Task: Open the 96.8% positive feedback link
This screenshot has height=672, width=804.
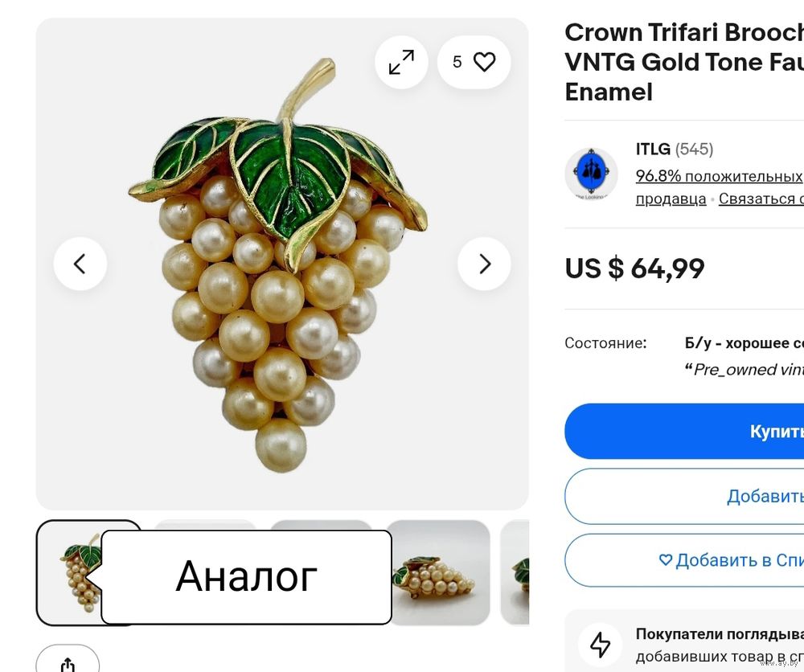Action: coord(719,176)
